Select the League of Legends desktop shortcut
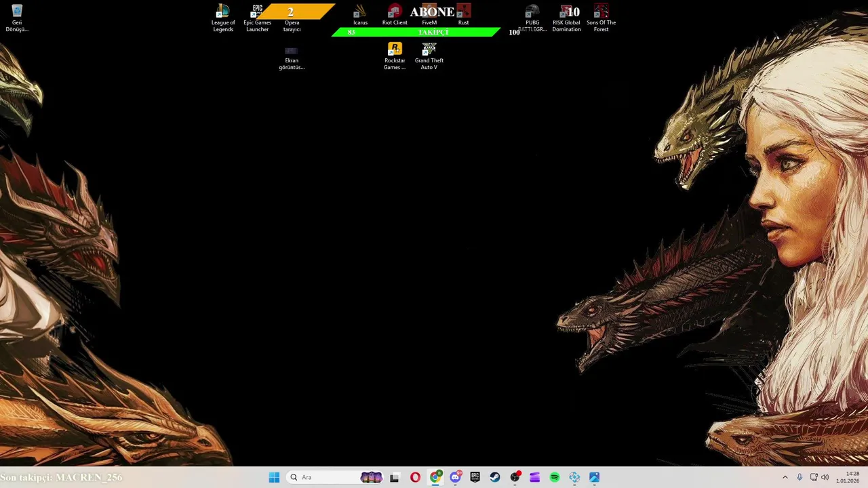The image size is (868, 488). click(223, 18)
